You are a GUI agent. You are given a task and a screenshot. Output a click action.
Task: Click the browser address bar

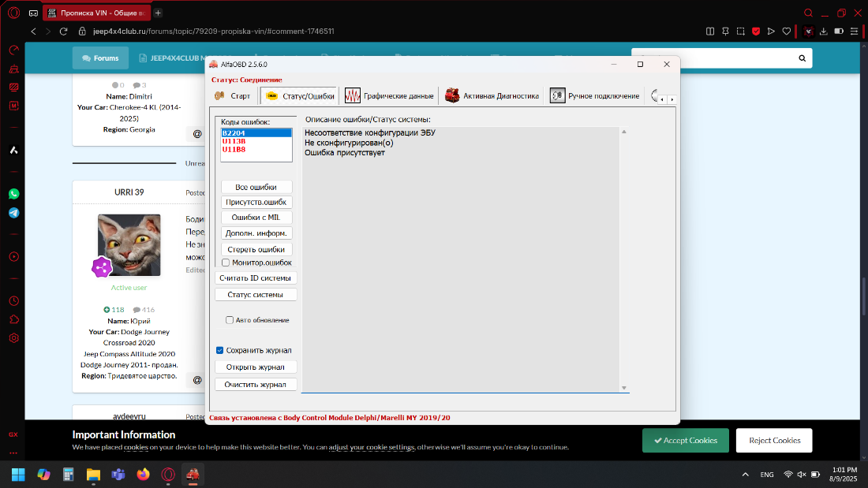coord(213,32)
